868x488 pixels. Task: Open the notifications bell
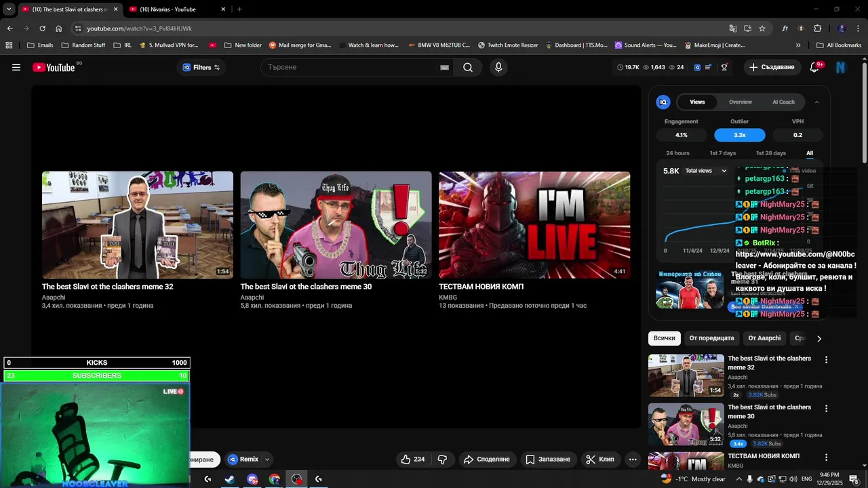(814, 67)
